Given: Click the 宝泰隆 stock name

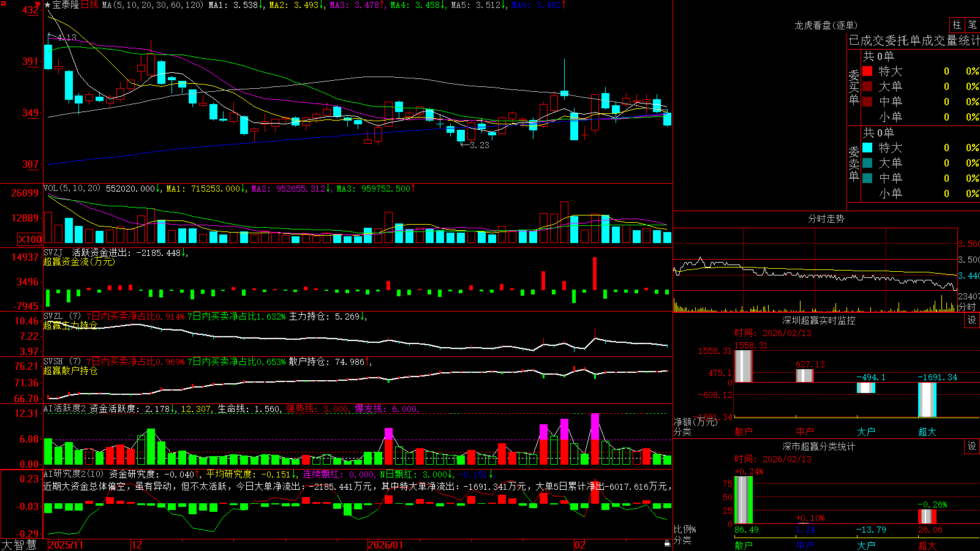Looking at the screenshot, I should 66,5.
